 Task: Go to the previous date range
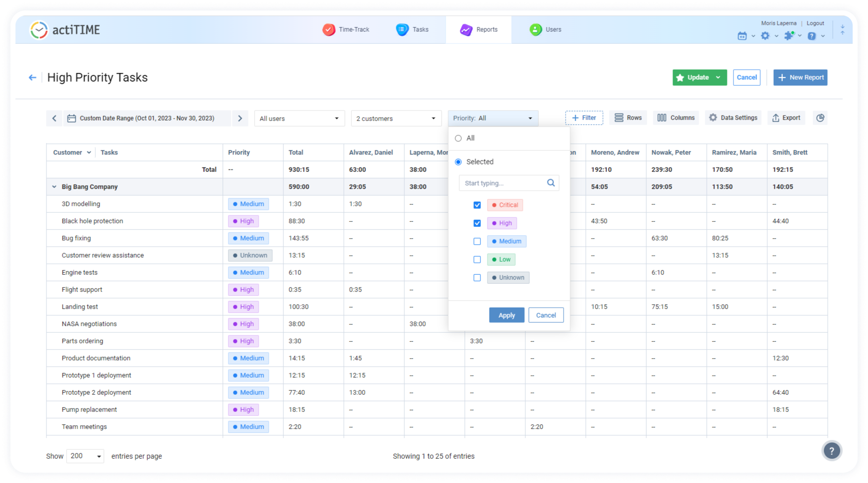[54, 118]
